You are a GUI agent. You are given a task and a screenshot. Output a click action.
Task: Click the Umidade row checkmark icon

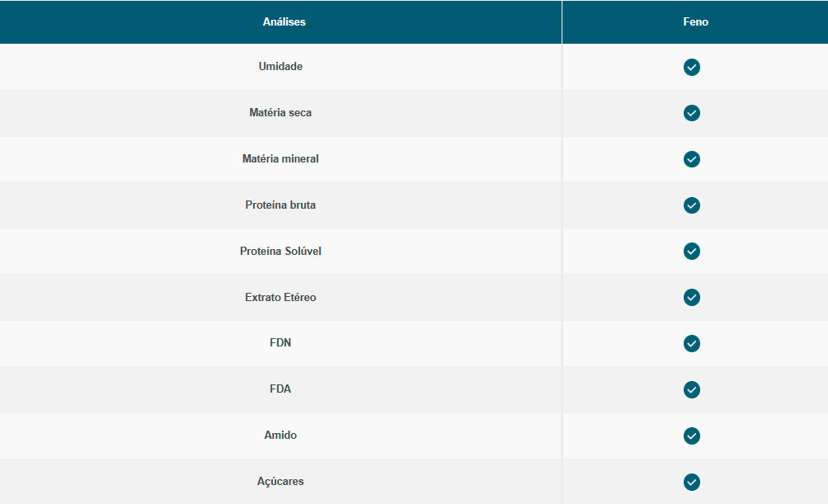(692, 67)
